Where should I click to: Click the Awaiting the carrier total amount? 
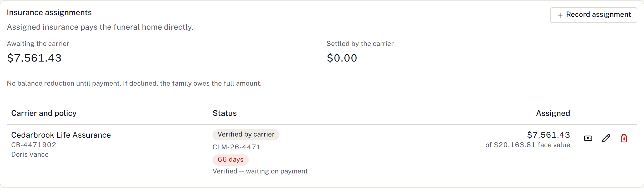click(x=34, y=58)
